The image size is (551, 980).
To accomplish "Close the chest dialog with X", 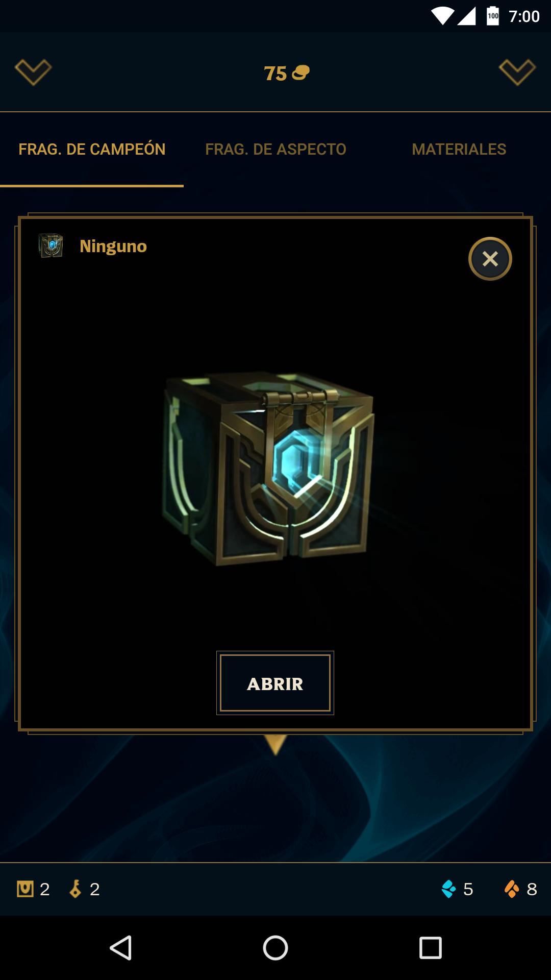I will pos(490,259).
